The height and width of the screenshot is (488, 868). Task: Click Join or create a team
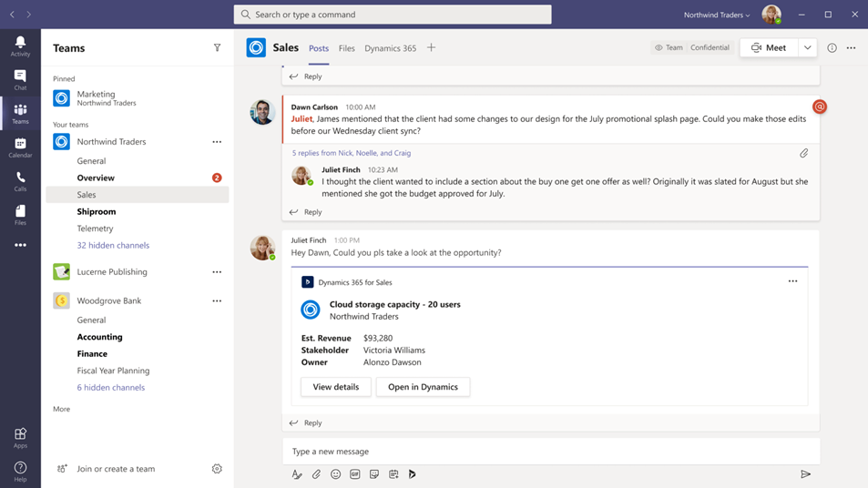click(x=116, y=469)
